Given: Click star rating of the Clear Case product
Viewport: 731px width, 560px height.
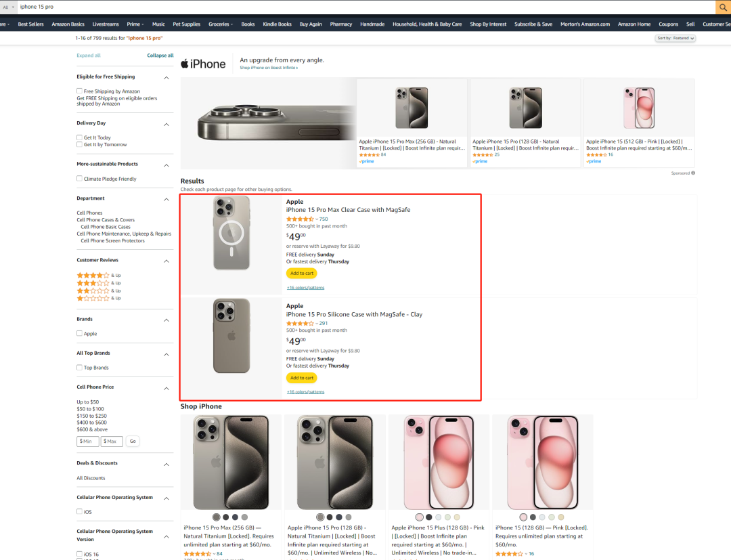Looking at the screenshot, I should (x=300, y=219).
